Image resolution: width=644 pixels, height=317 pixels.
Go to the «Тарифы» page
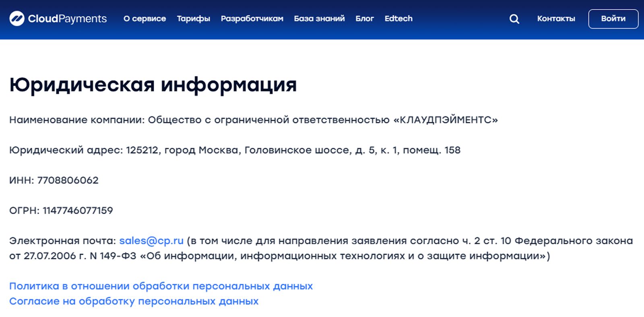coord(194,19)
